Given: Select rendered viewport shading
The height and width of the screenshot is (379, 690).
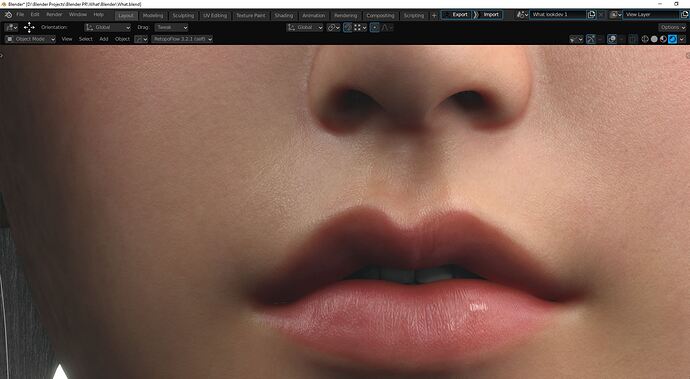Looking at the screenshot, I should coord(672,39).
